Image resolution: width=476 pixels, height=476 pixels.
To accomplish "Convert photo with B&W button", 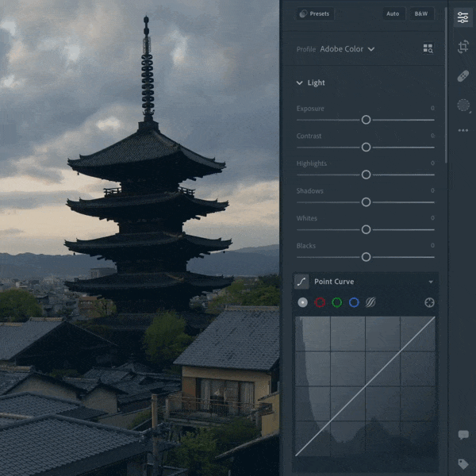I will coord(420,13).
